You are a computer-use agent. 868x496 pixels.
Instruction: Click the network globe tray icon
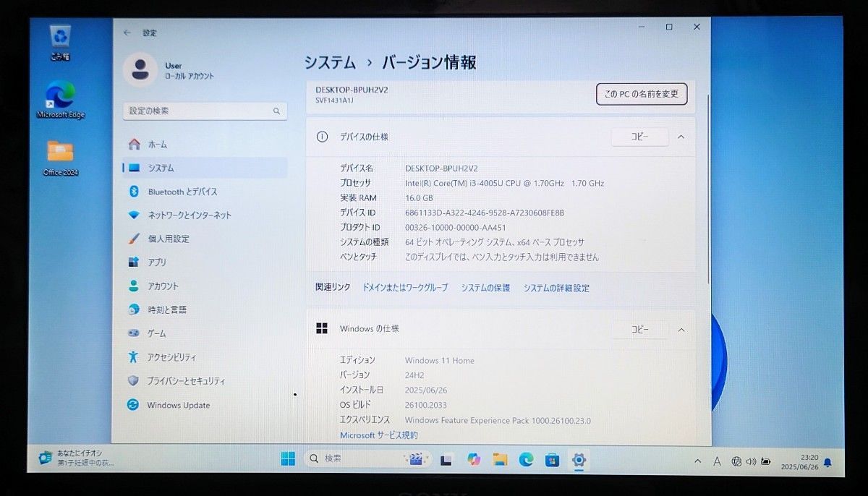[x=736, y=461]
